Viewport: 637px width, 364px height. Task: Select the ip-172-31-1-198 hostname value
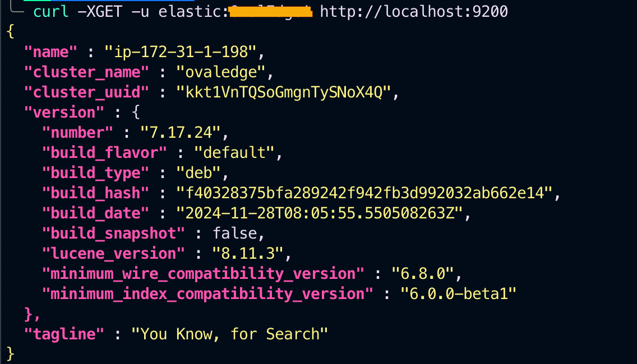coord(181,52)
